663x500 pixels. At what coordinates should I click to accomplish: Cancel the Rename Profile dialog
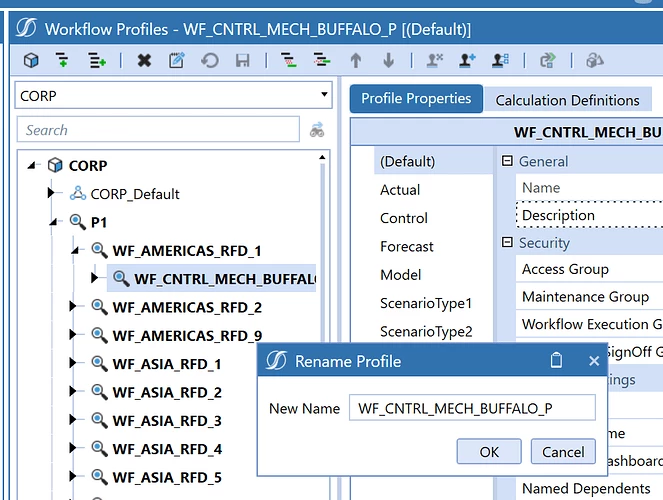(563, 451)
